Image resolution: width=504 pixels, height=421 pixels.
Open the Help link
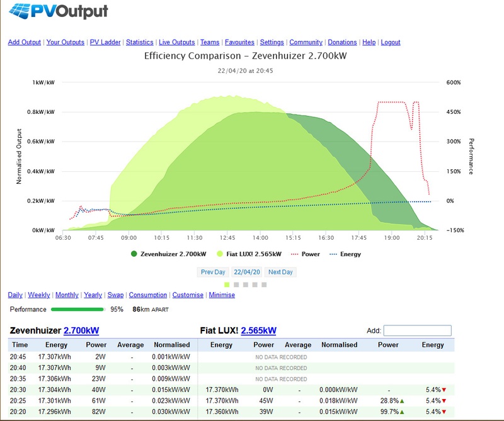click(369, 42)
